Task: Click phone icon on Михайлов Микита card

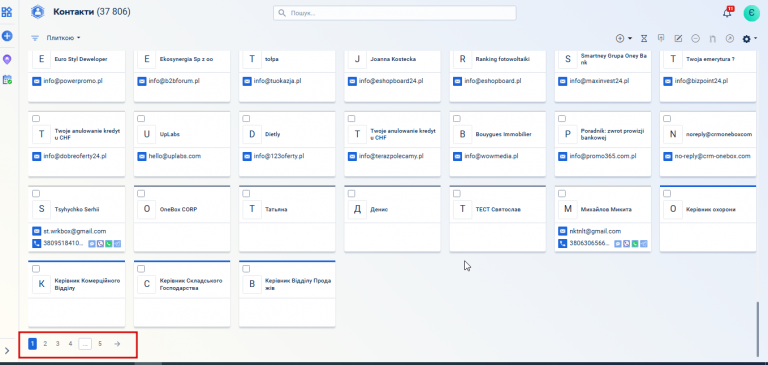Action: (563, 243)
